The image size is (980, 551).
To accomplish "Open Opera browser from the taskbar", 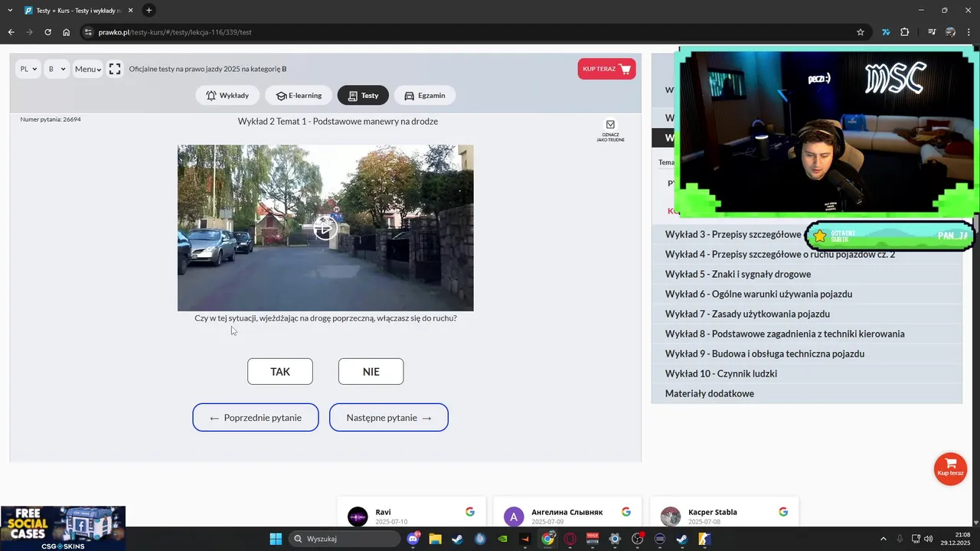I will coord(570,539).
